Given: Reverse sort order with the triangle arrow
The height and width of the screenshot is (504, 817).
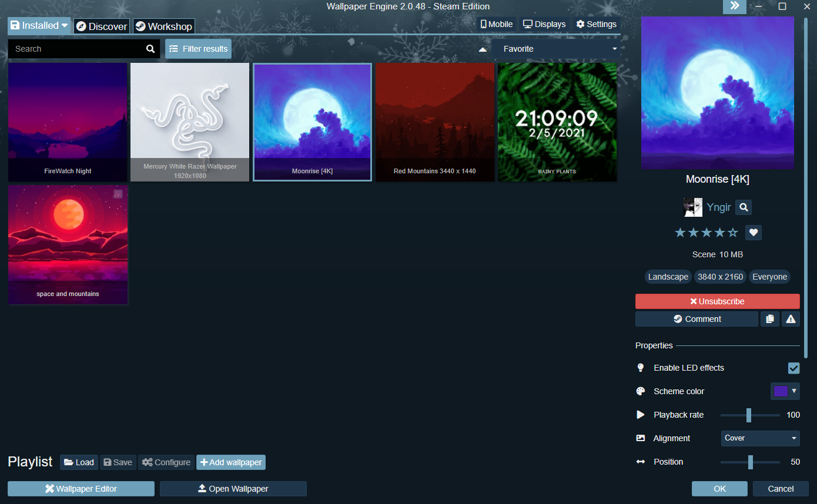Looking at the screenshot, I should 483,49.
